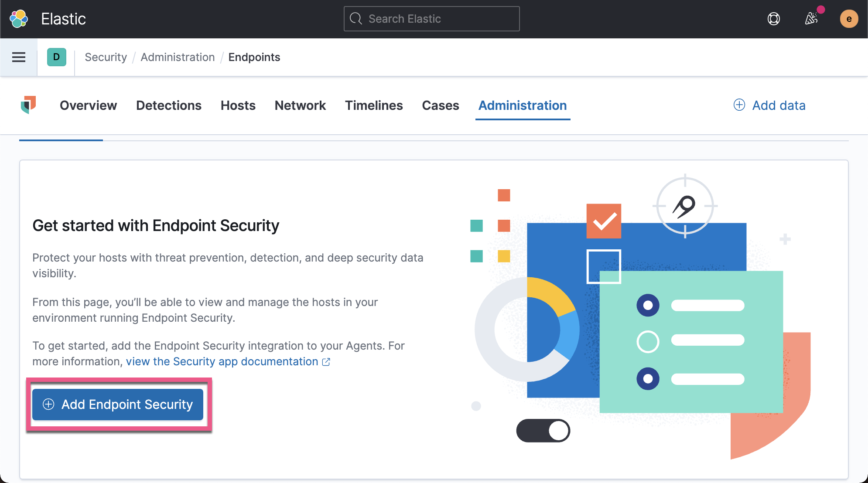Click the Add Endpoint Security button
Screen dimensions: 868x483
pos(117,405)
